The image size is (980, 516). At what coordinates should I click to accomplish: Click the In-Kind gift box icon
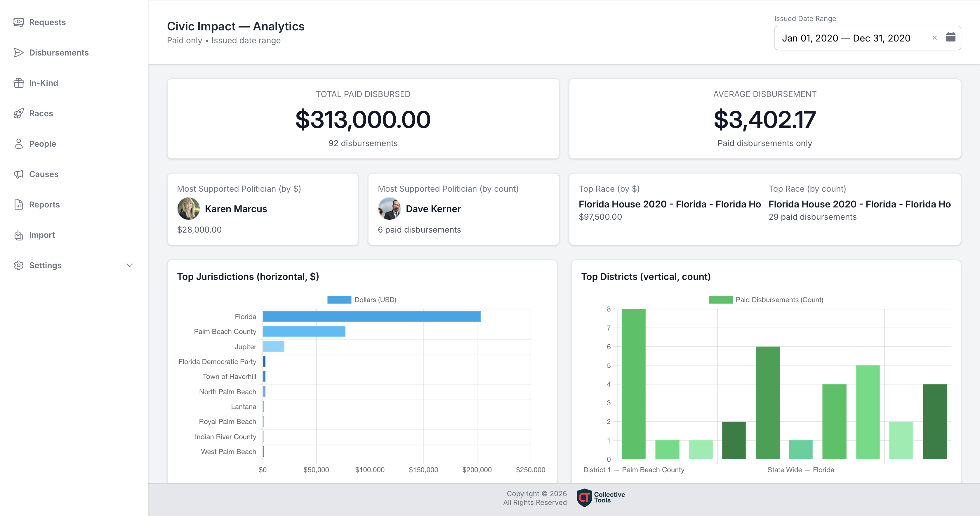click(x=18, y=83)
